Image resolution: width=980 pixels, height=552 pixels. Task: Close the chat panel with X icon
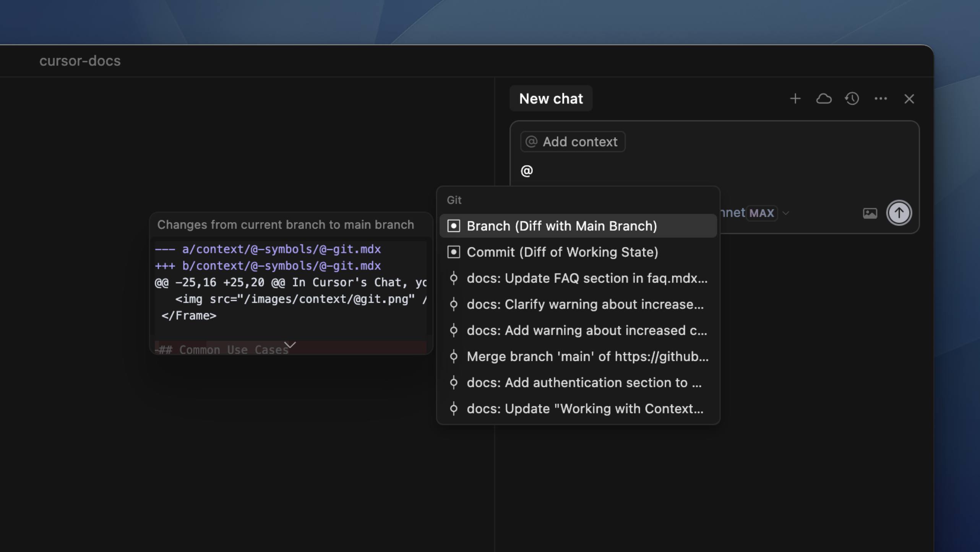click(909, 99)
